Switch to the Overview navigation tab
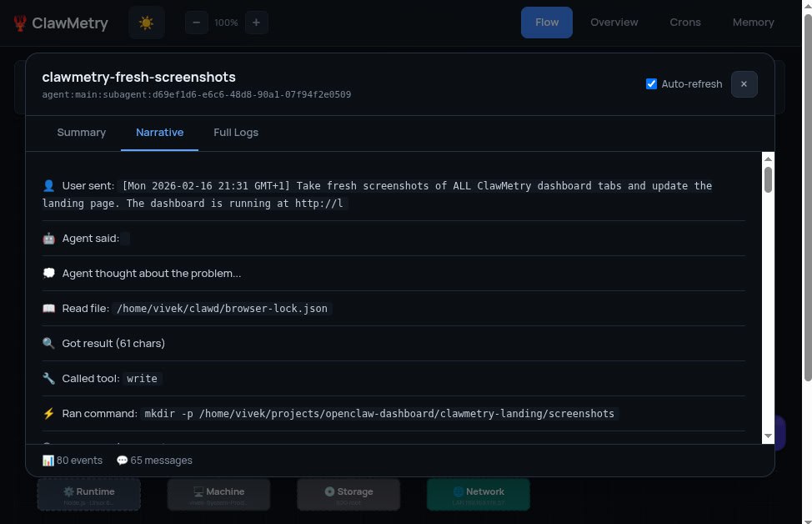Screen dimensions: 812x524 coord(614,23)
